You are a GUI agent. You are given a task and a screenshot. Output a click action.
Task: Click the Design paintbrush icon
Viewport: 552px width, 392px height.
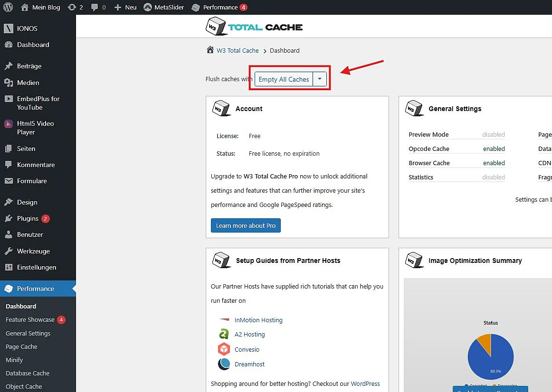(9, 202)
